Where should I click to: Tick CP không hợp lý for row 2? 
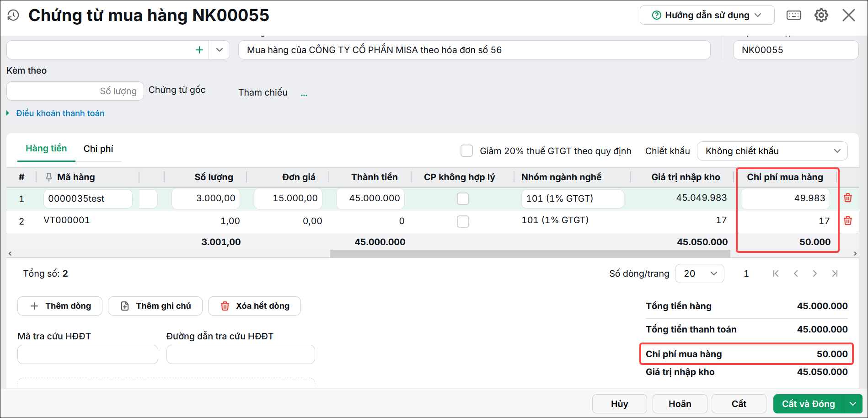(x=463, y=221)
